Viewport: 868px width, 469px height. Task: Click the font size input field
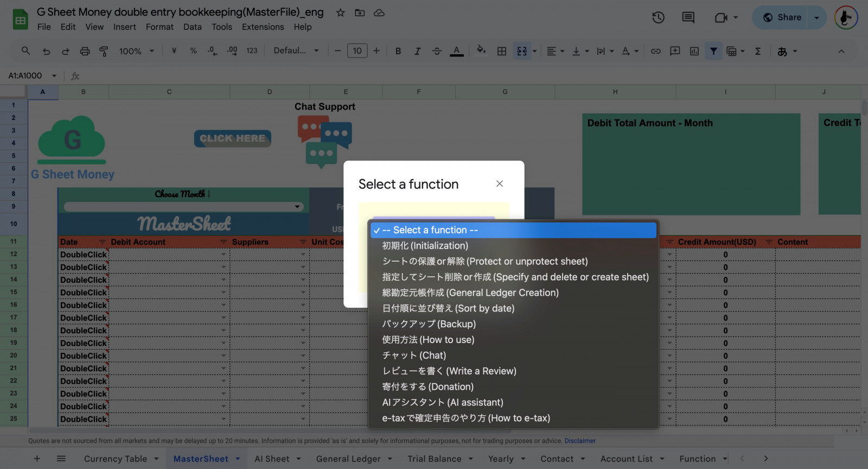click(357, 51)
